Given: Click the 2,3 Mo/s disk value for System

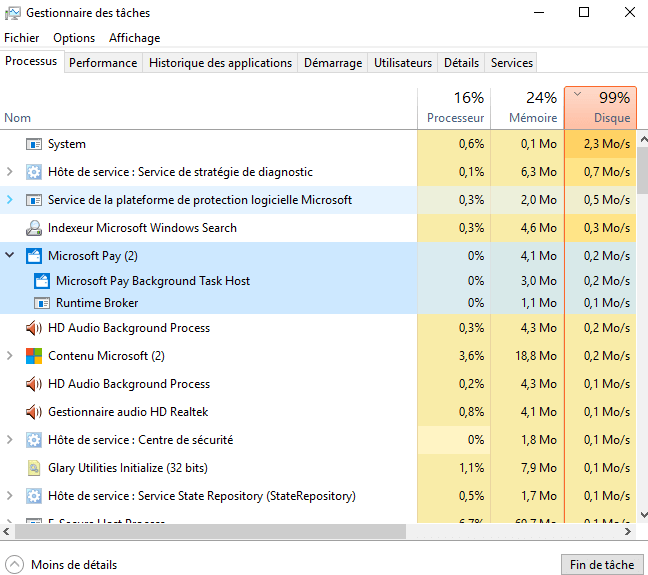Looking at the screenshot, I should pyautogui.click(x=606, y=144).
